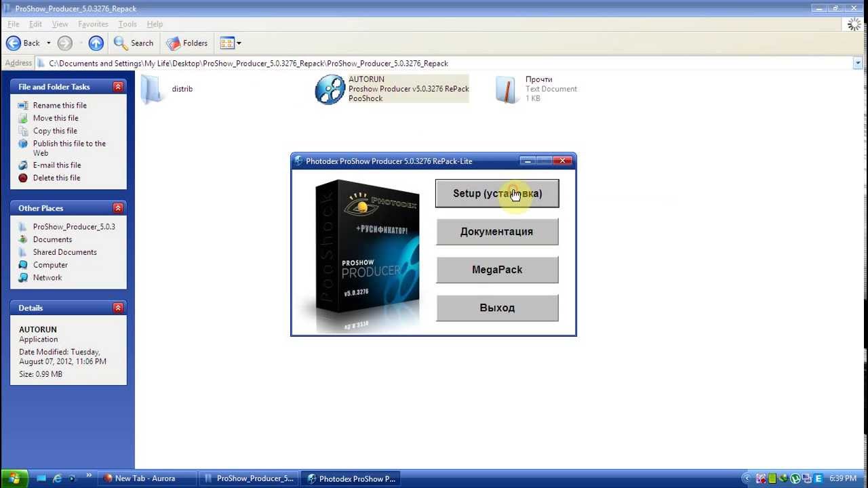This screenshot has height=488, width=868.
Task: Go Back in Explorer toolbar
Action: [x=23, y=43]
